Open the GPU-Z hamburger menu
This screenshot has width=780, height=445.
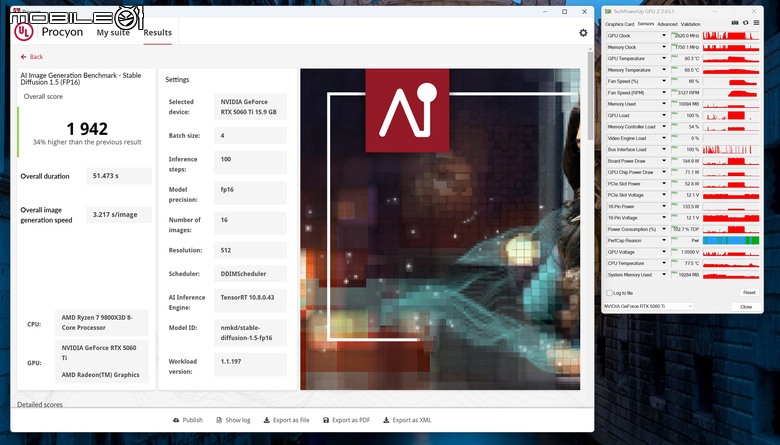[756, 23]
